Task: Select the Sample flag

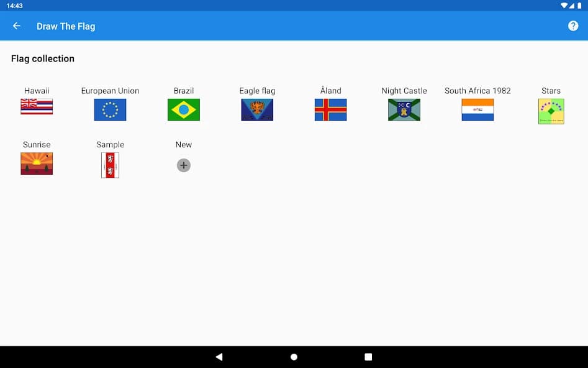Action: click(110, 165)
